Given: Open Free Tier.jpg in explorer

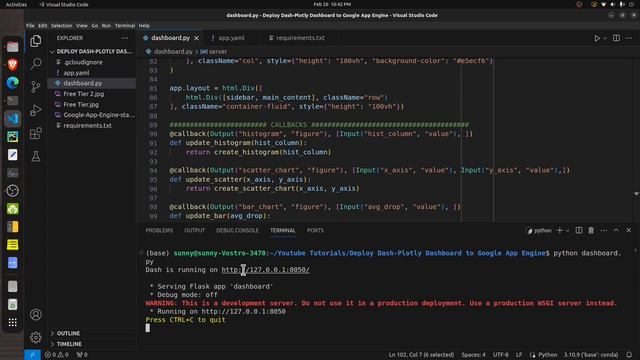Looking at the screenshot, I should [x=81, y=104].
